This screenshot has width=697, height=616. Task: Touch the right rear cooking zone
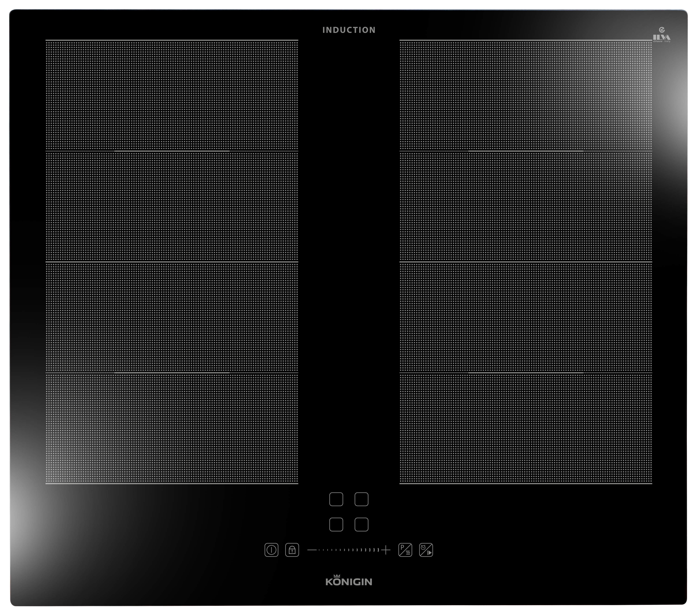point(525,95)
